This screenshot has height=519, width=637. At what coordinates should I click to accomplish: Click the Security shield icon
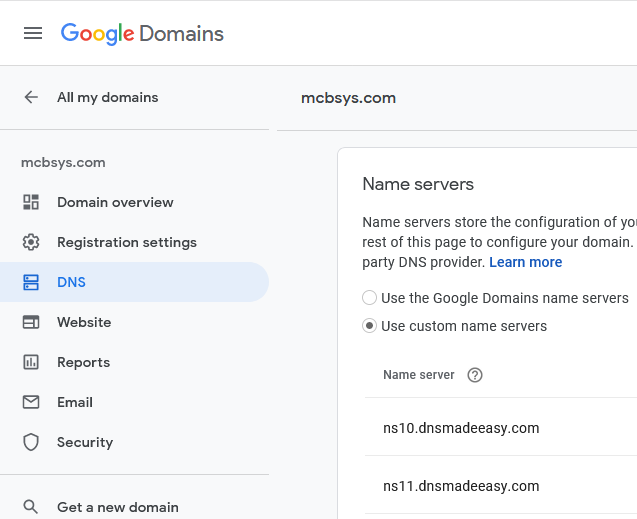point(31,442)
